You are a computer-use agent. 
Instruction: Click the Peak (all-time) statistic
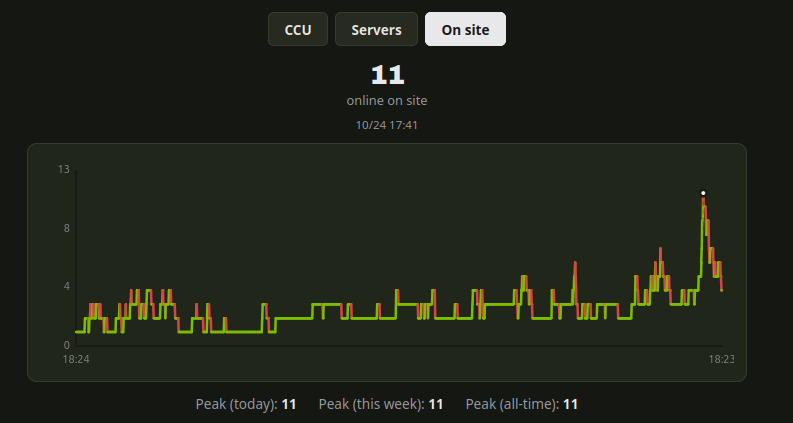521,404
